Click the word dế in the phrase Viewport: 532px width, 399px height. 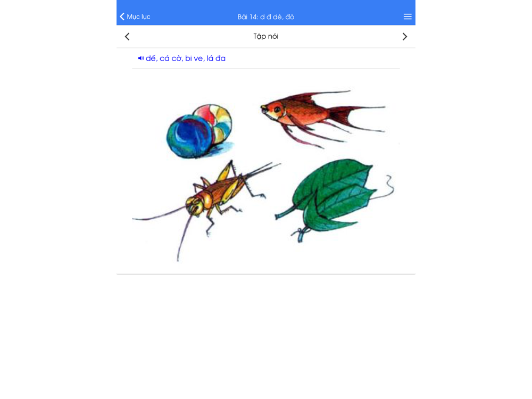pyautogui.click(x=151, y=59)
